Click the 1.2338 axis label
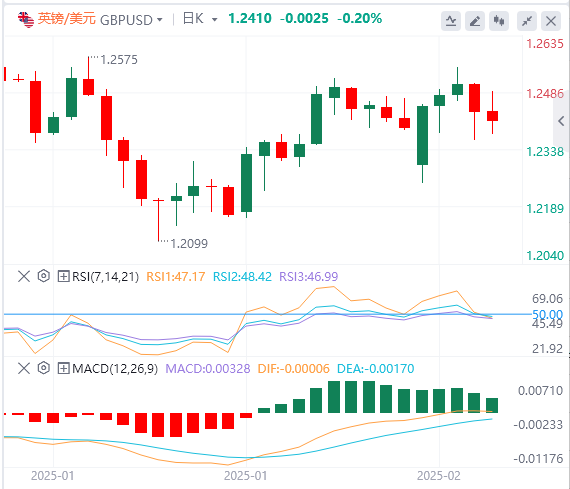The image size is (570, 489). tap(545, 152)
